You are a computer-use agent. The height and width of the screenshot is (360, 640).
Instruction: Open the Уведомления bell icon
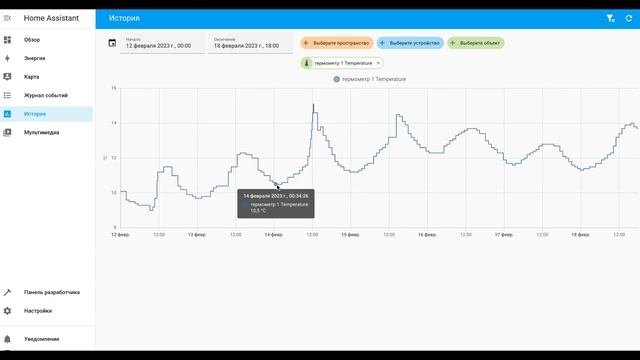tap(7, 339)
